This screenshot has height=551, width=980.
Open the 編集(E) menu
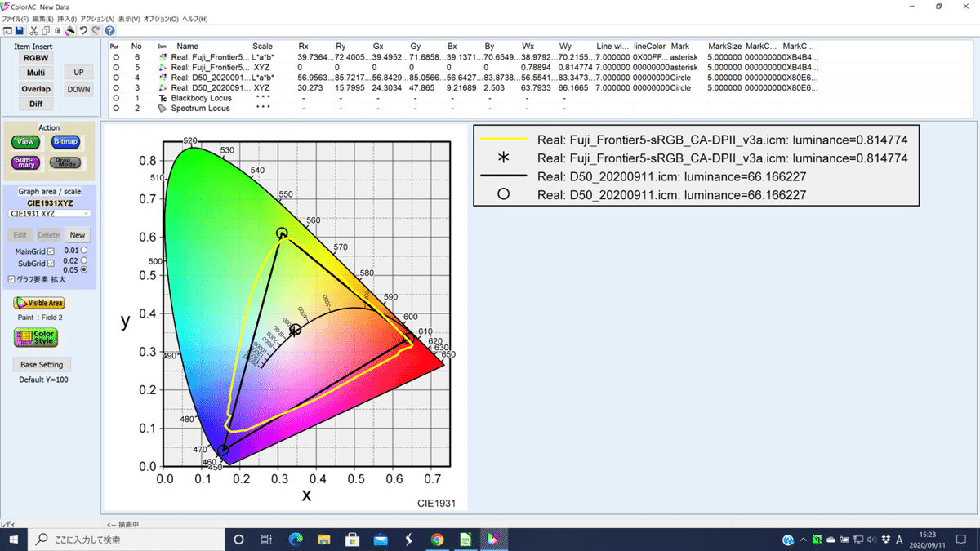click(42, 19)
